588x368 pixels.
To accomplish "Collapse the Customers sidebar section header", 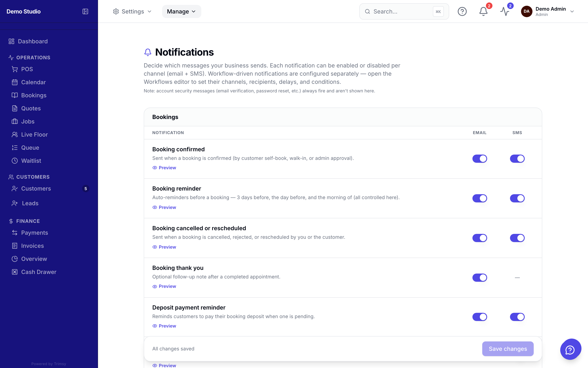I will [x=29, y=177].
